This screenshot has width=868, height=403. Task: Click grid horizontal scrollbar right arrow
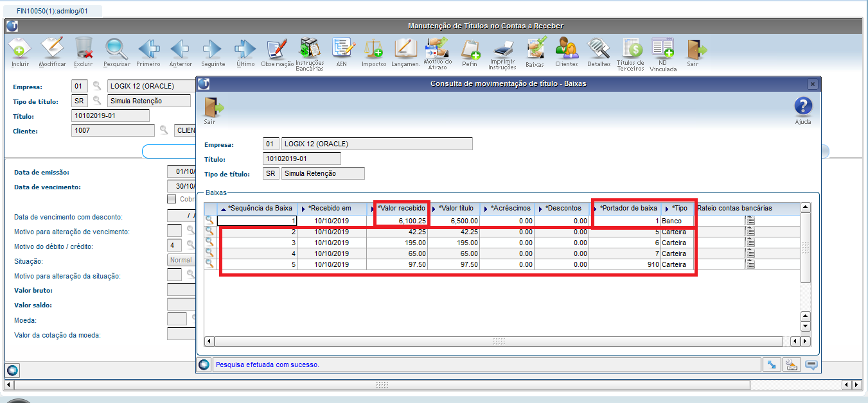805,341
